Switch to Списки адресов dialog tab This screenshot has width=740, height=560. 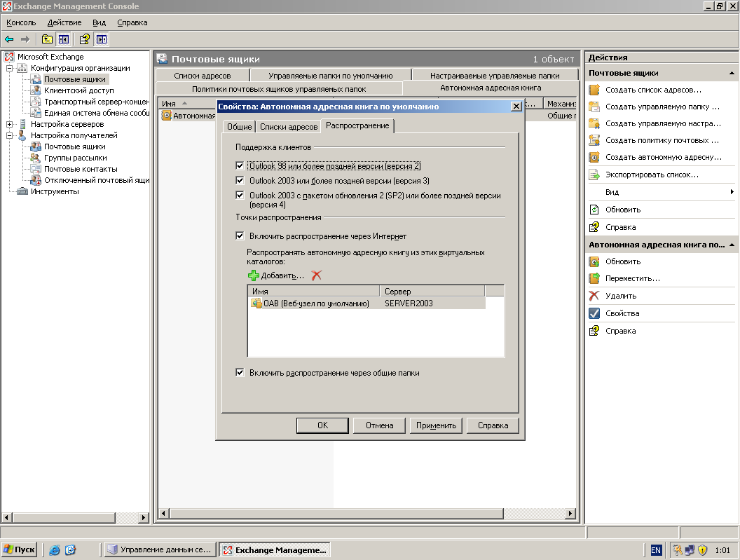(289, 127)
